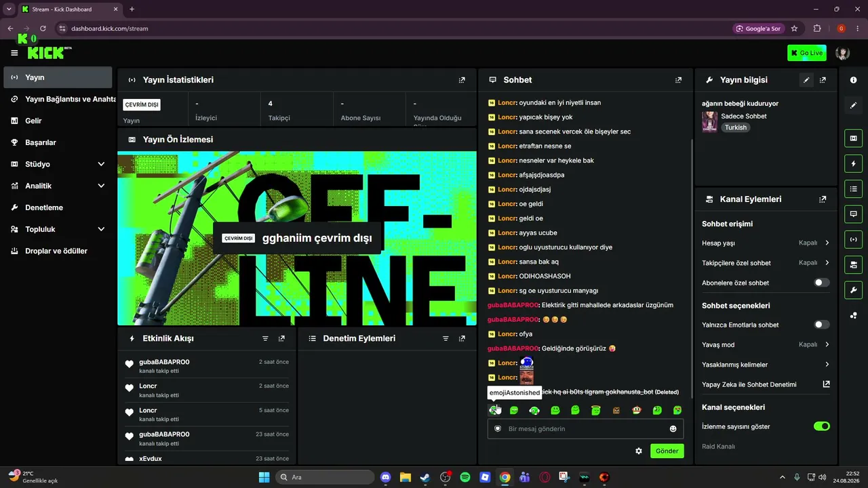868x488 pixels.
Task: Click the Gönder send button
Action: pyautogui.click(x=667, y=451)
